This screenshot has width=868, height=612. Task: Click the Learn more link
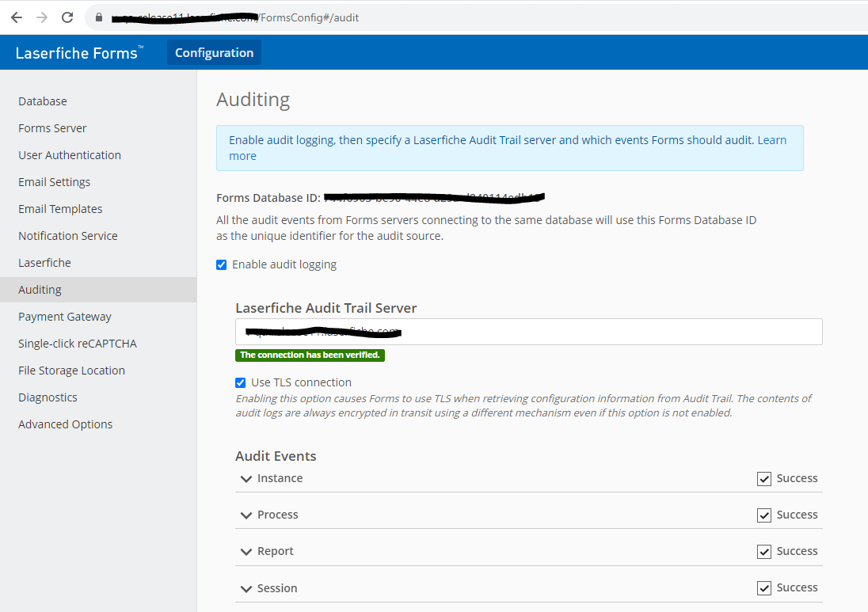pos(771,140)
